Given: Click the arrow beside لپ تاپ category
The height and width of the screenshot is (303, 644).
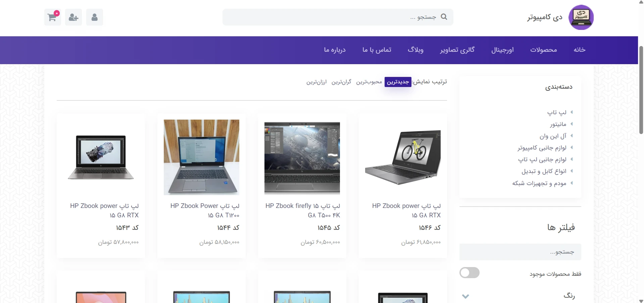Looking at the screenshot, I should 572,112.
